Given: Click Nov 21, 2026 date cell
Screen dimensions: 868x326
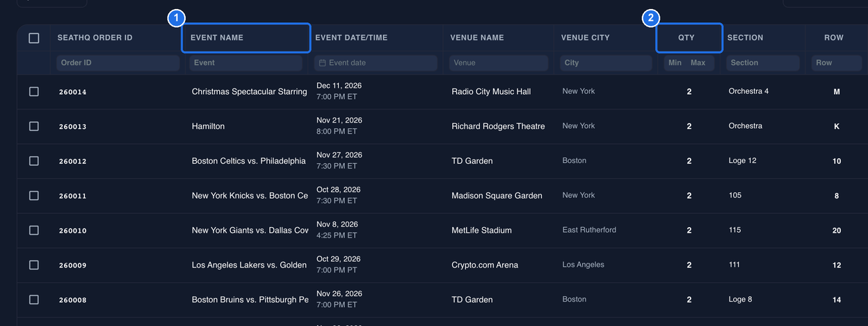Looking at the screenshot, I should click(339, 121).
